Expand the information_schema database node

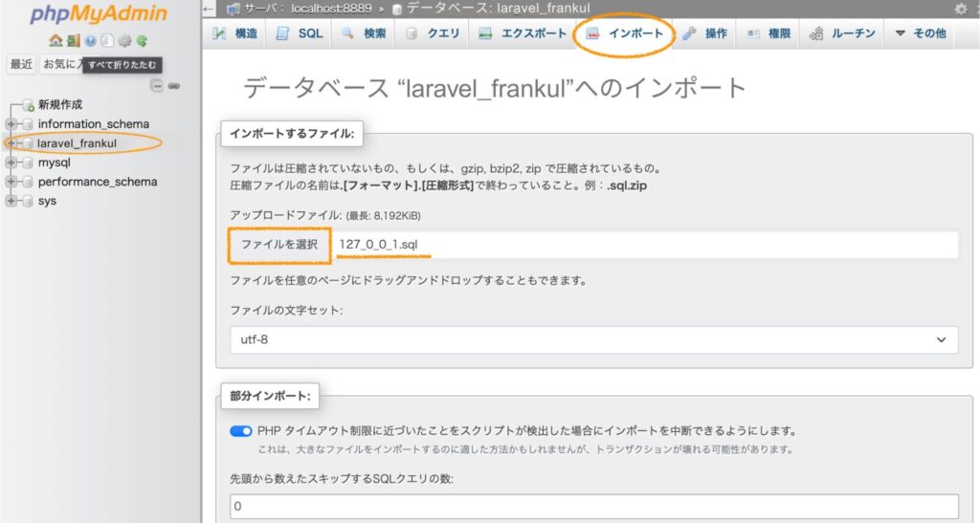click(x=11, y=124)
